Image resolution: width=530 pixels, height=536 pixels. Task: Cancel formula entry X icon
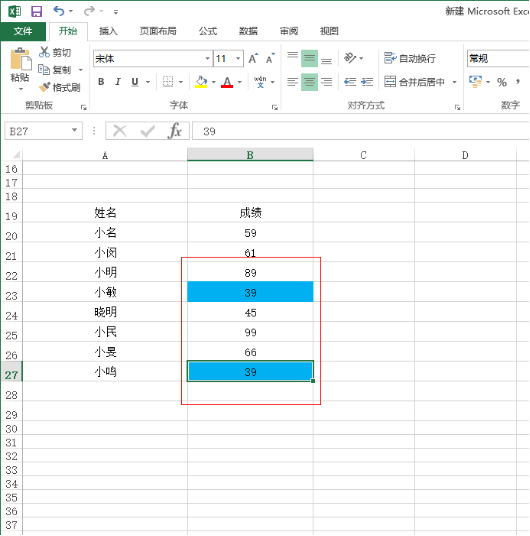(x=120, y=131)
